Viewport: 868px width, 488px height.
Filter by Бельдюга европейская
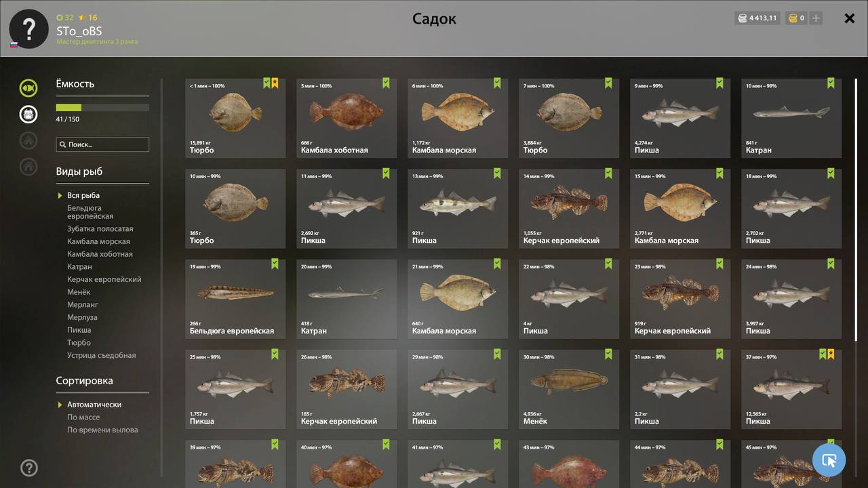(x=90, y=212)
